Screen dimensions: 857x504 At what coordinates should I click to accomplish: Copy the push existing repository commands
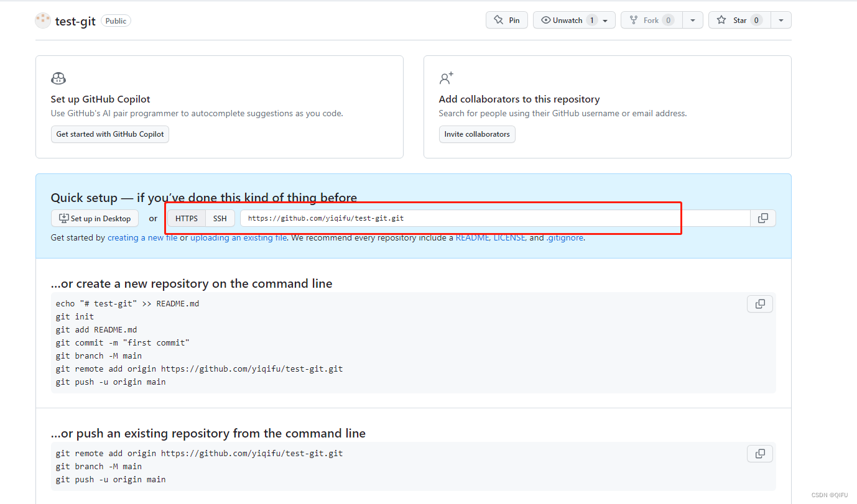click(760, 454)
